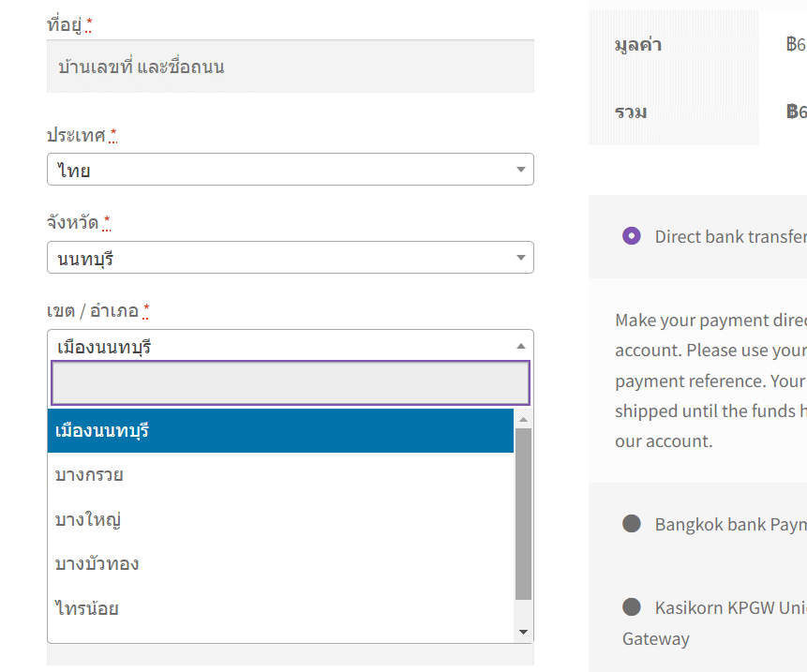This screenshot has height=672, width=807.
Task: Pick บางใหญ่ in the district list
Action: 280,519
